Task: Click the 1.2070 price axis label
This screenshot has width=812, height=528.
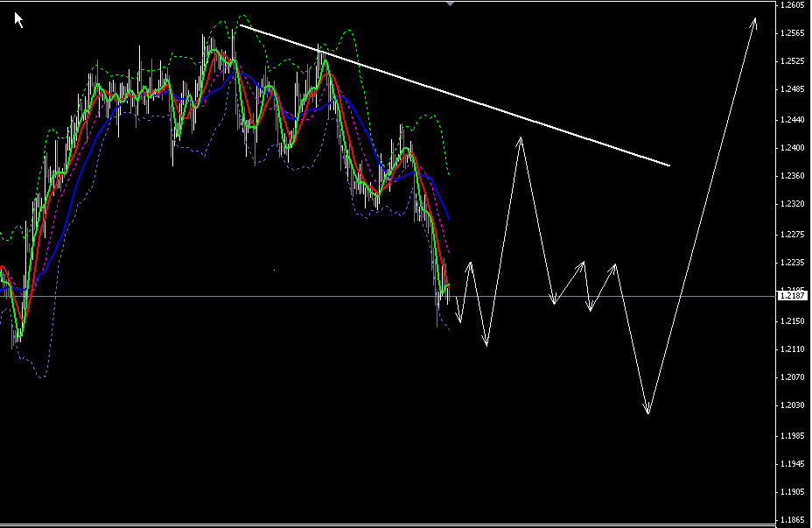Action: (793, 377)
